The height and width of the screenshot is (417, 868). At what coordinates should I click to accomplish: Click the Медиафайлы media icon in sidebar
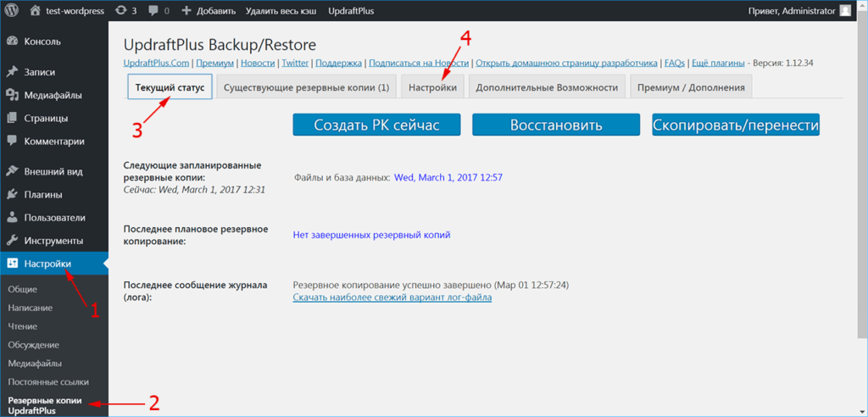coord(12,95)
